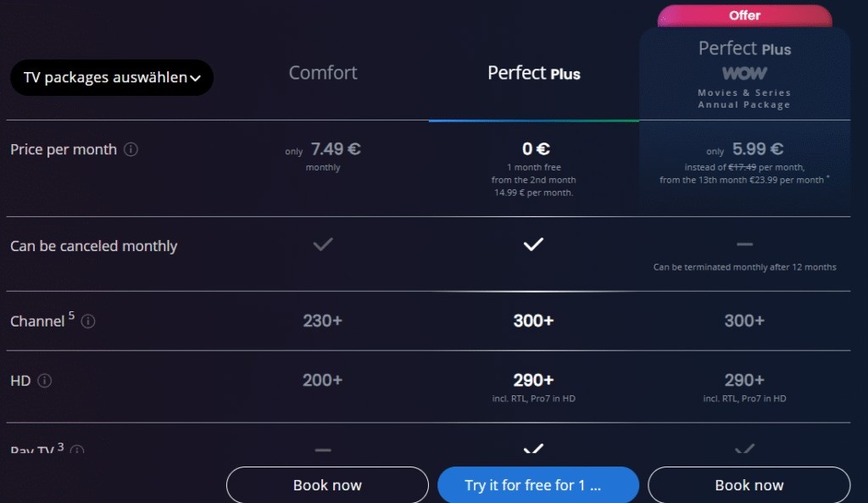The image size is (868, 503).
Task: Click Try it for free for 1 month
Action: 537,484
